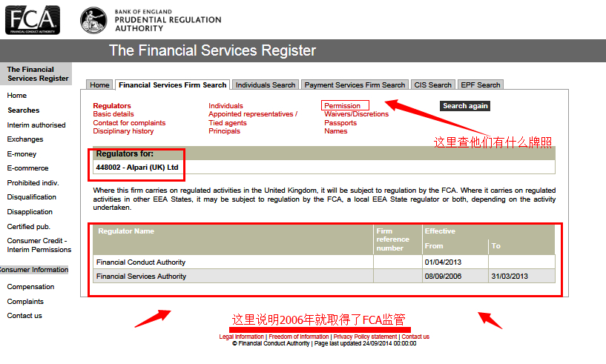Select the Financial Services Authority table row
Viewport: 606px width, 364px height.
(x=324, y=277)
